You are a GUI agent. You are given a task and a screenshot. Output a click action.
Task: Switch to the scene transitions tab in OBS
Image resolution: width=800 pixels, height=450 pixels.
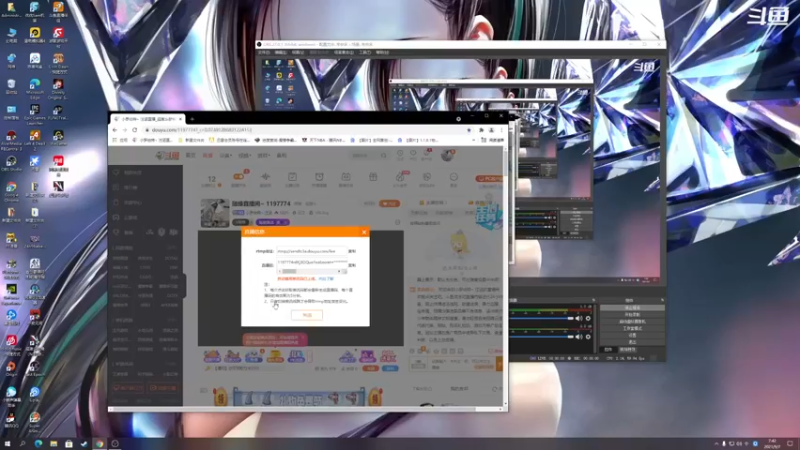coord(628,349)
